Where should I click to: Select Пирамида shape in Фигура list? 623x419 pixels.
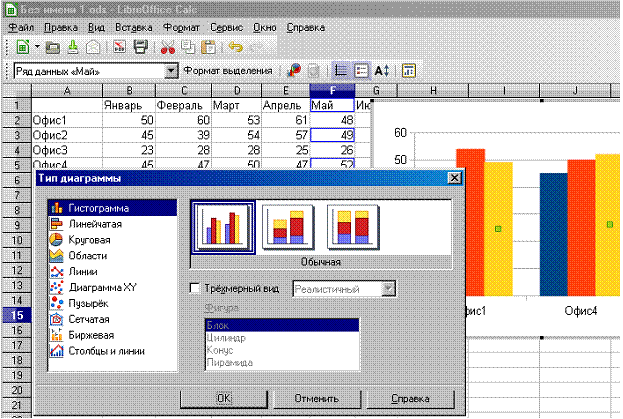point(282,363)
